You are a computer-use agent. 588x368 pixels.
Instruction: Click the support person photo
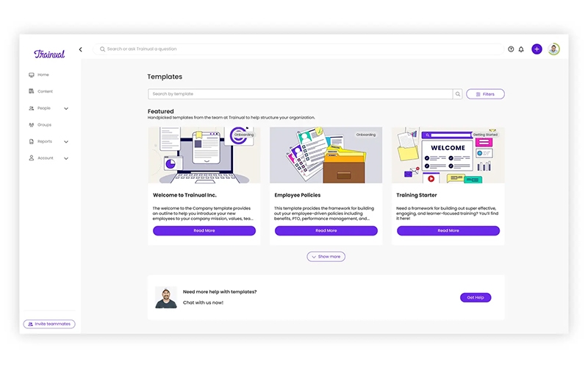[166, 298]
